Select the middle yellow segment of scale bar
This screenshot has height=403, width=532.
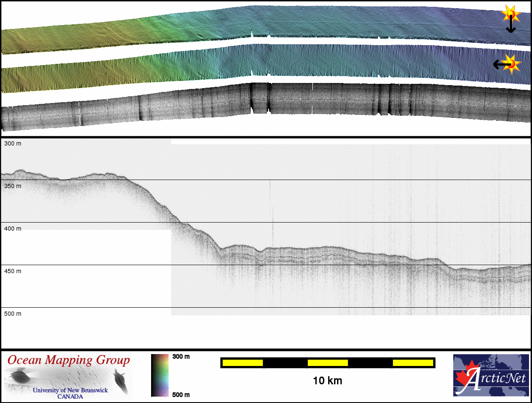pos(328,363)
